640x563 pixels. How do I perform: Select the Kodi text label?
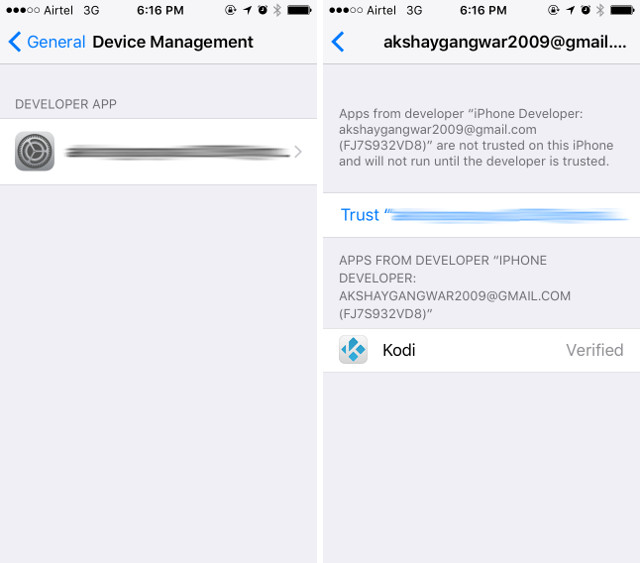pos(399,350)
